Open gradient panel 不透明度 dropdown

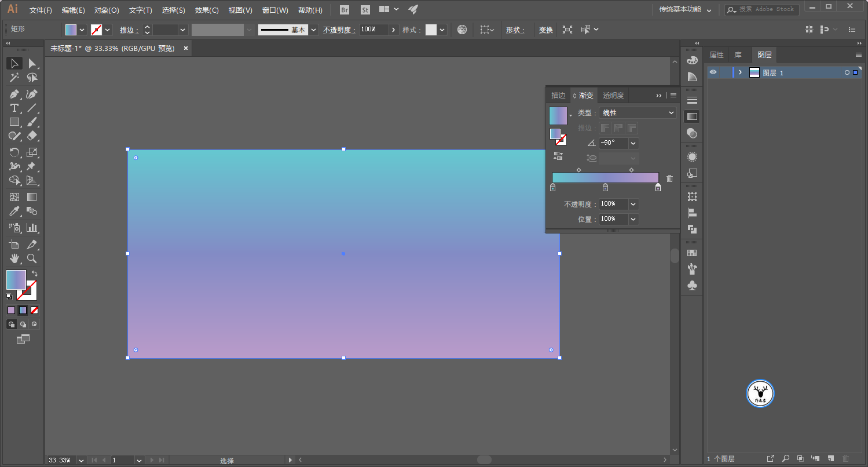point(633,204)
